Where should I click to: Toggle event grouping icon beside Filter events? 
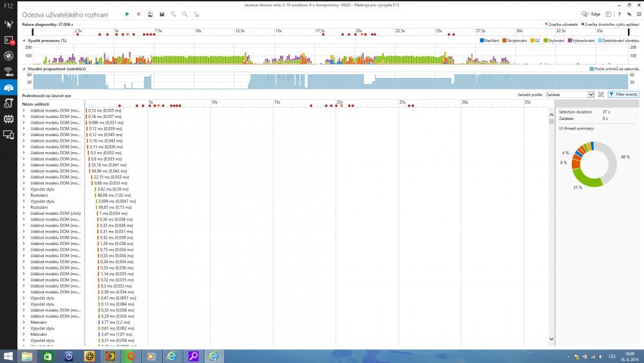coord(601,95)
